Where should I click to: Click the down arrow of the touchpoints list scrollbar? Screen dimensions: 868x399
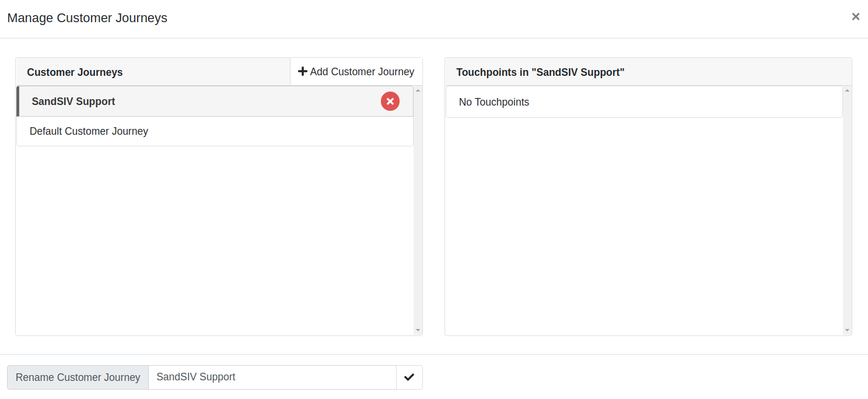pos(847,330)
